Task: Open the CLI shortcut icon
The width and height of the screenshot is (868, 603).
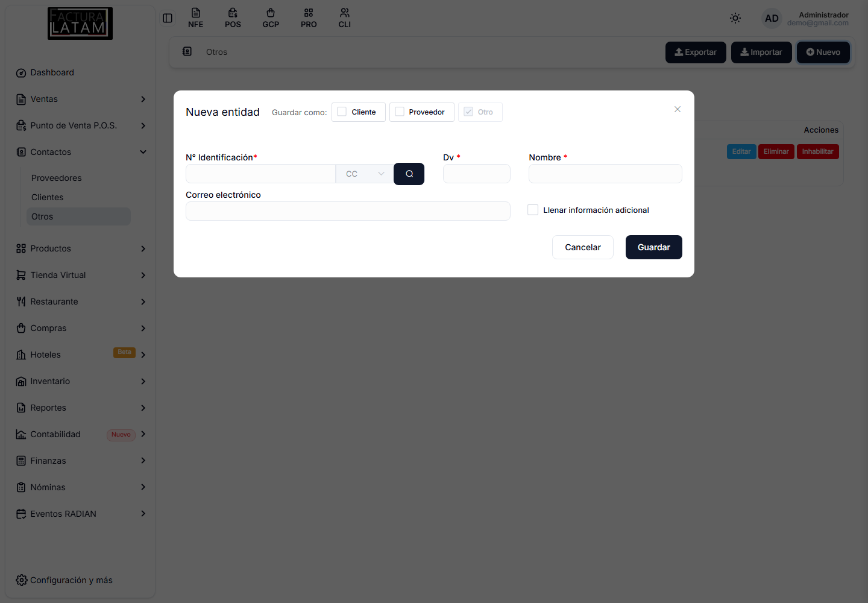Action: point(345,18)
